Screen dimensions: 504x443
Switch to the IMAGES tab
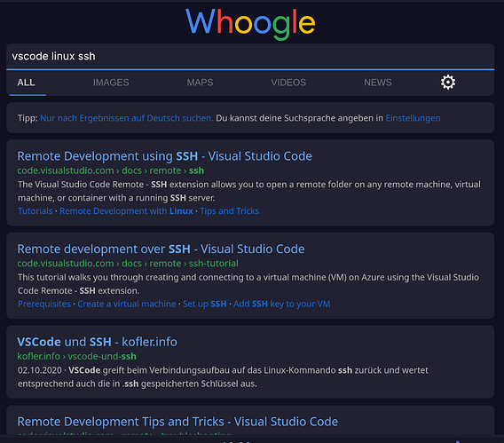coord(111,83)
